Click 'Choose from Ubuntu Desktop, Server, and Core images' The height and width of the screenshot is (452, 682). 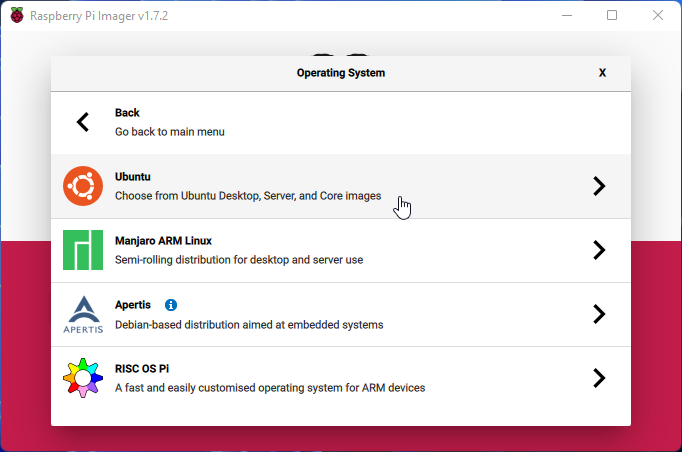pyautogui.click(x=248, y=196)
